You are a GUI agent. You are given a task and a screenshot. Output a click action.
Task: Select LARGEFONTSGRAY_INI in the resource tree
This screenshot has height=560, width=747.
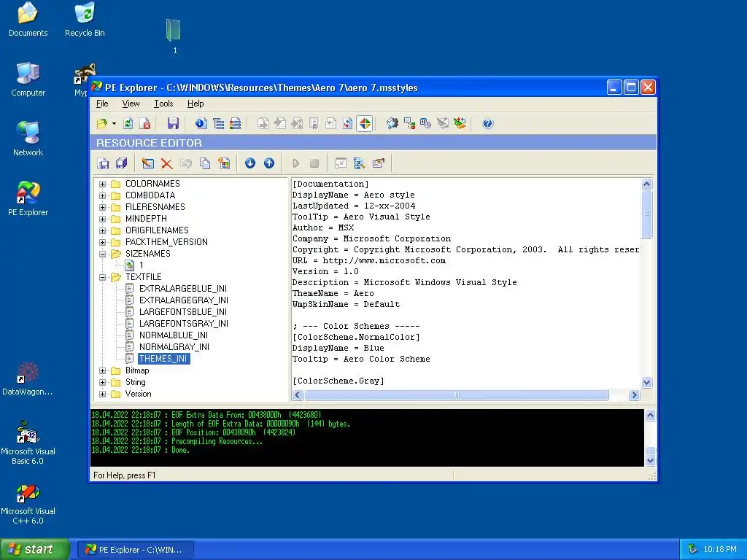coord(183,323)
